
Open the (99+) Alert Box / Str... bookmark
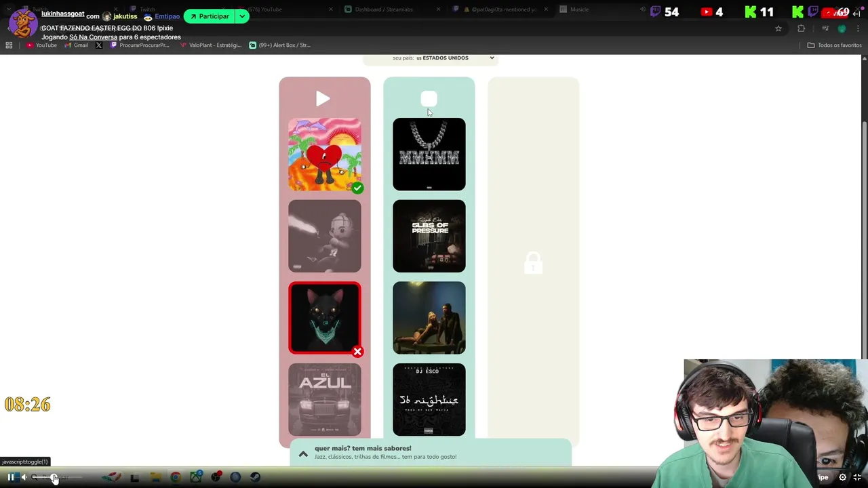[279, 45]
